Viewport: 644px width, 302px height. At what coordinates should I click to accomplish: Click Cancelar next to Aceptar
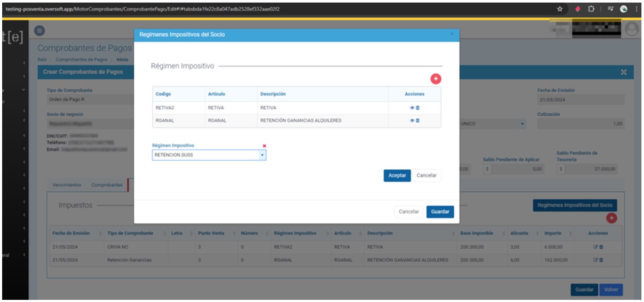tap(427, 175)
